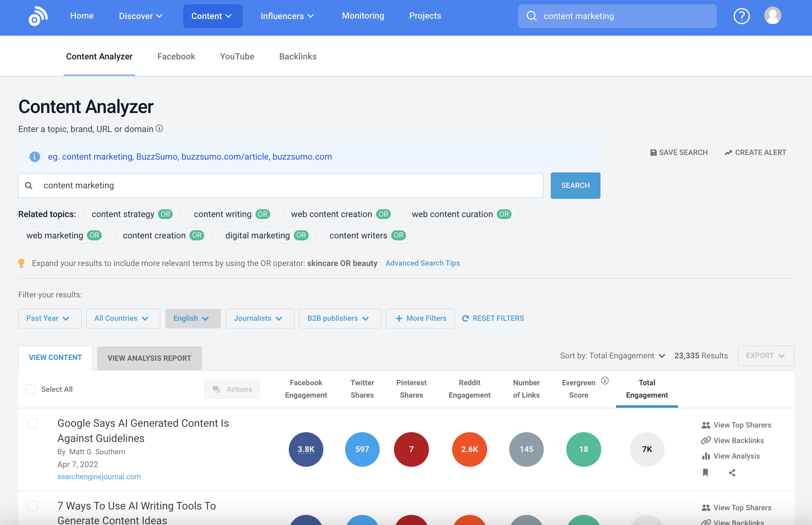Switch to the Backlinks tab

298,57
